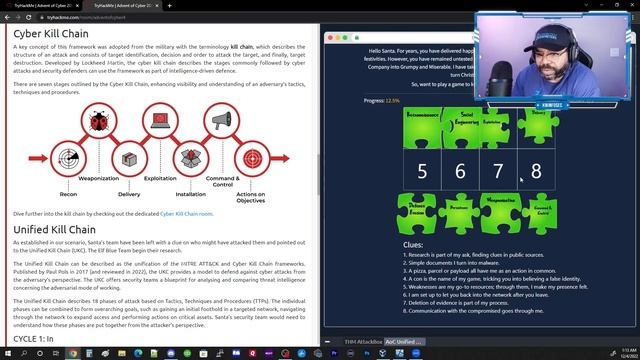
Task: Click the Recon radar icon in diagram
Action: (x=68, y=158)
